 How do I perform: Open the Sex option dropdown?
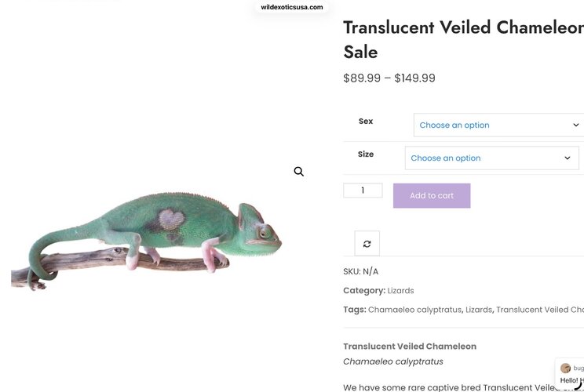498,125
